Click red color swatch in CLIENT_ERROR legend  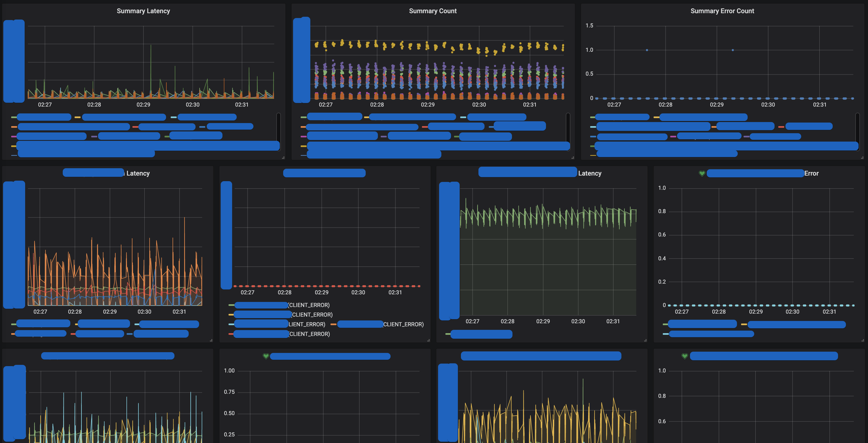coord(231,334)
